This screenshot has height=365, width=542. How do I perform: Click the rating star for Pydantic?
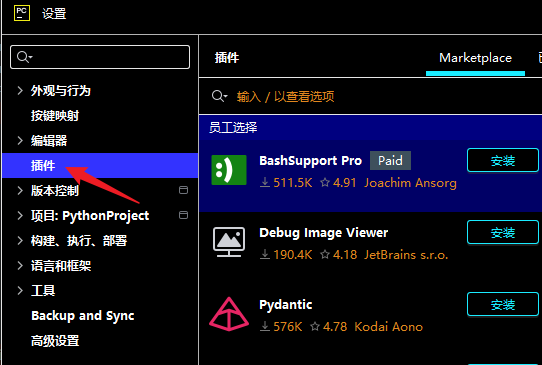[315, 326]
